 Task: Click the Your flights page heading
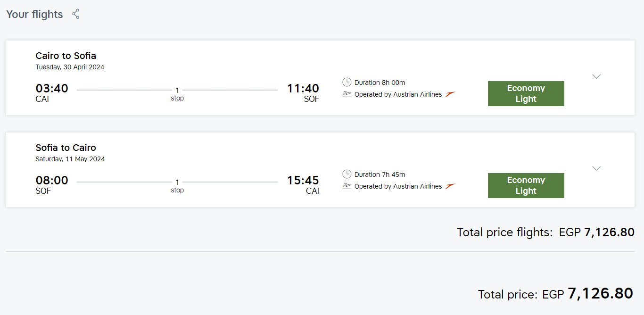tap(34, 14)
